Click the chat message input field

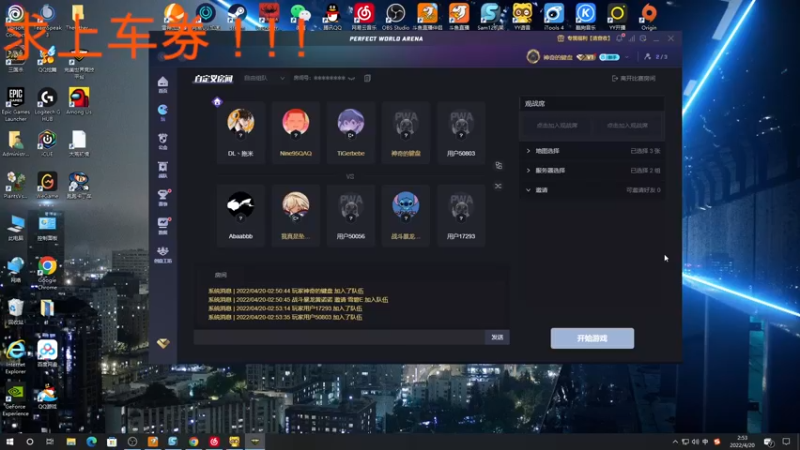[339, 337]
